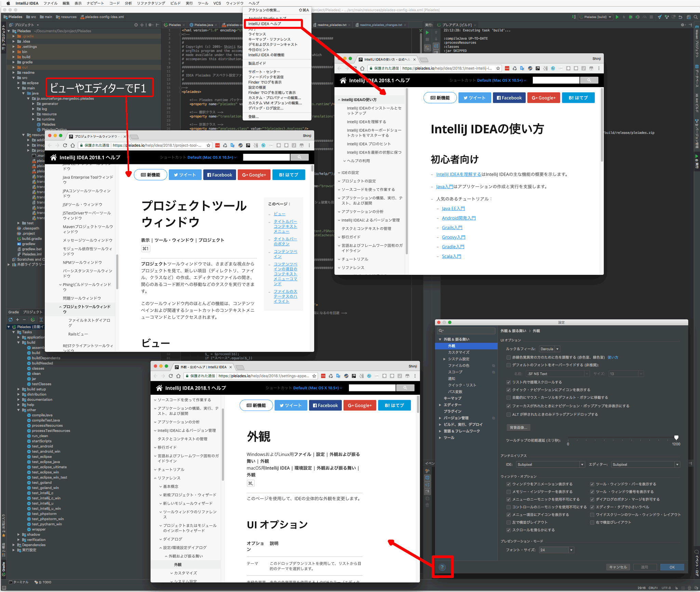Click the revert changes arrow icon
The image size is (700, 592).
pyautogui.click(x=680, y=17)
